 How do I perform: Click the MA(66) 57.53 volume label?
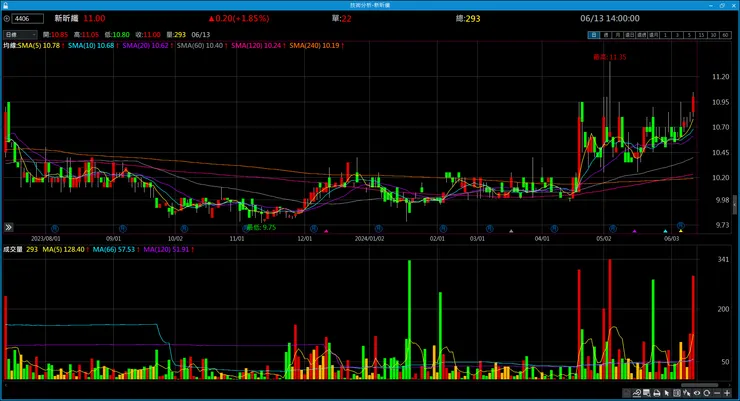[x=115, y=249]
